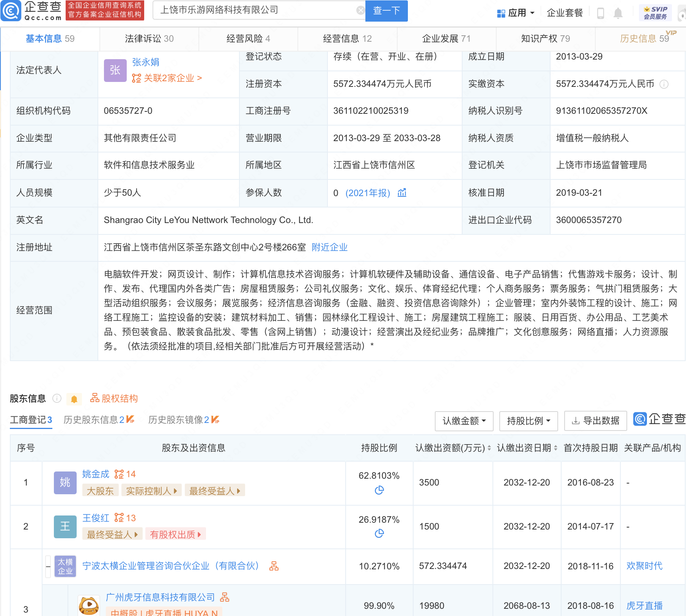Select the 历史股东镜像 sub-tab
Screen dimensions: 686x616
point(179,420)
